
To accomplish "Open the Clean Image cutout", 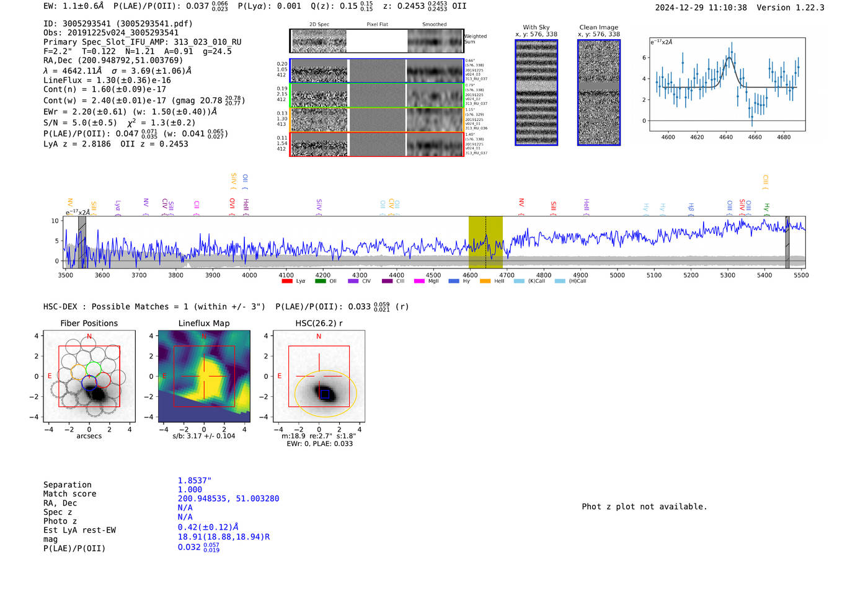I will coord(598,93).
